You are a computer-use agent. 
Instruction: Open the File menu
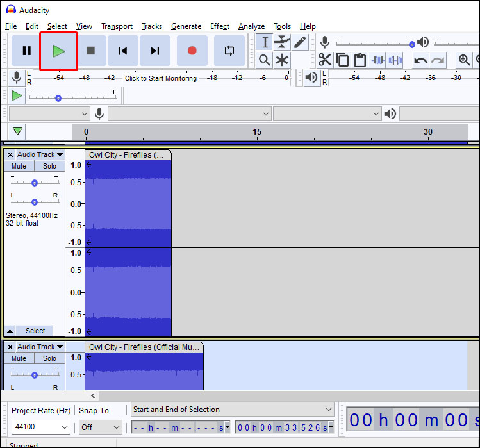point(11,26)
